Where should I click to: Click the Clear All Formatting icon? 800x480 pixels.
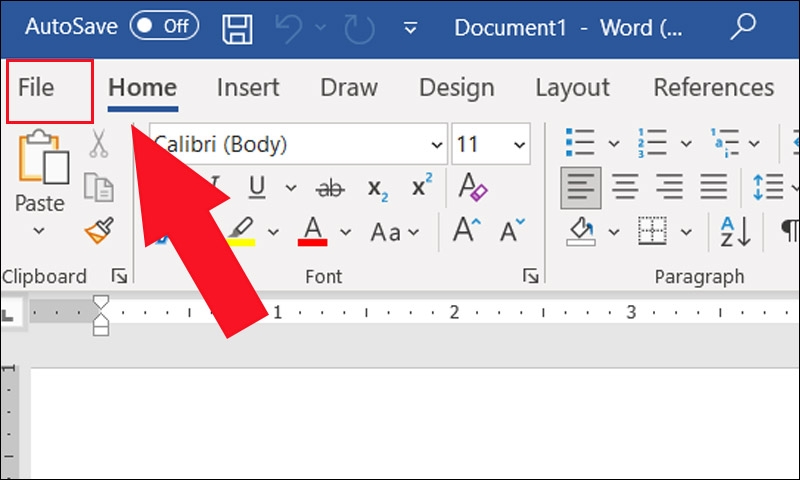click(x=472, y=187)
